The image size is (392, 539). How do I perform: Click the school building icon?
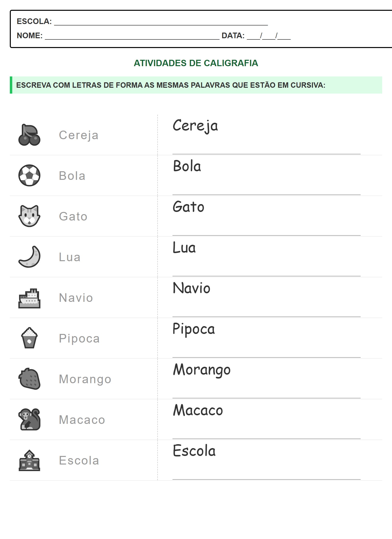click(x=29, y=460)
